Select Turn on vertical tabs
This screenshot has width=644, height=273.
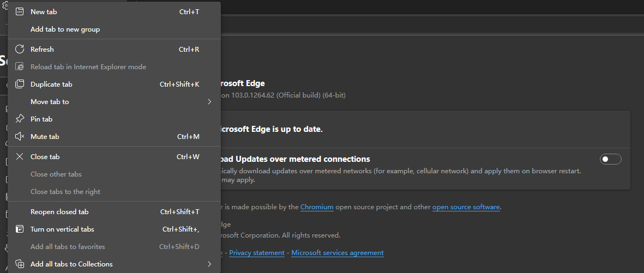(114, 229)
